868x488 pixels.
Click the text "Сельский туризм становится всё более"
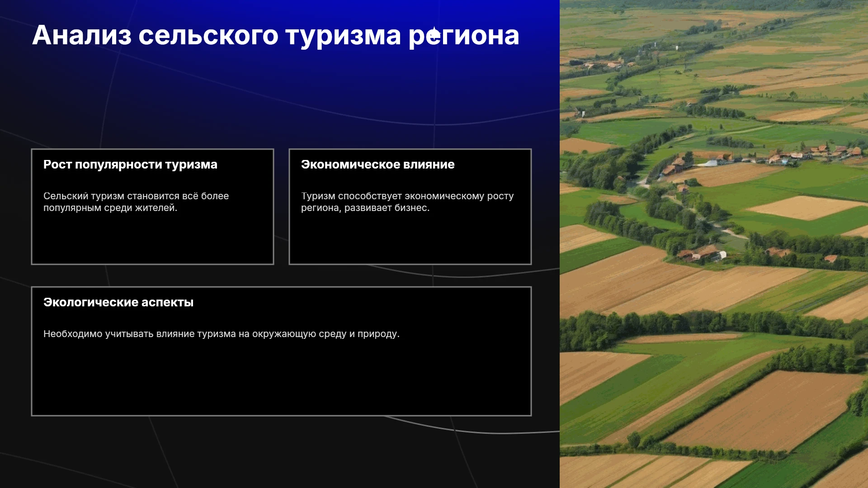tap(136, 196)
